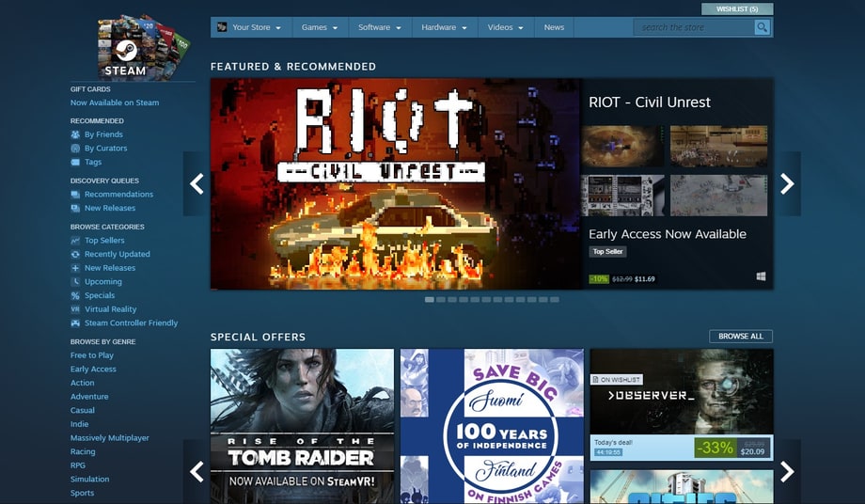Click the Discovery Queues New Releases icon
865x504 pixels.
tap(75, 208)
